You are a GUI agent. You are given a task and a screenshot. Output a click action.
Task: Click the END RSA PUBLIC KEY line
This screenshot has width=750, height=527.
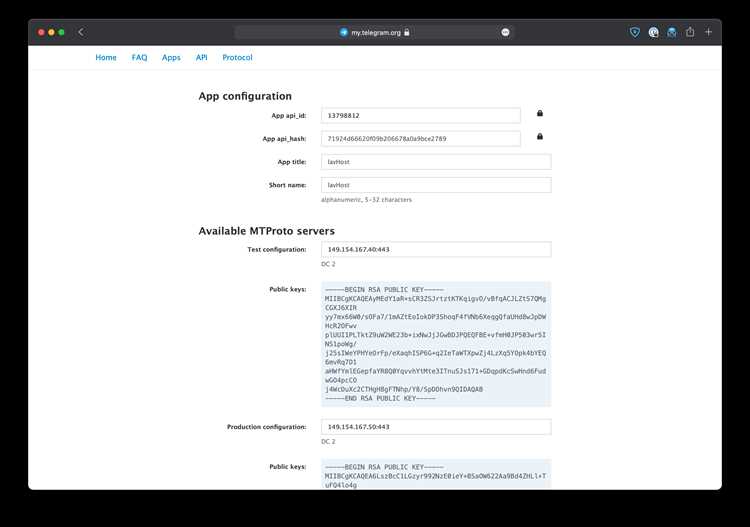click(380, 398)
